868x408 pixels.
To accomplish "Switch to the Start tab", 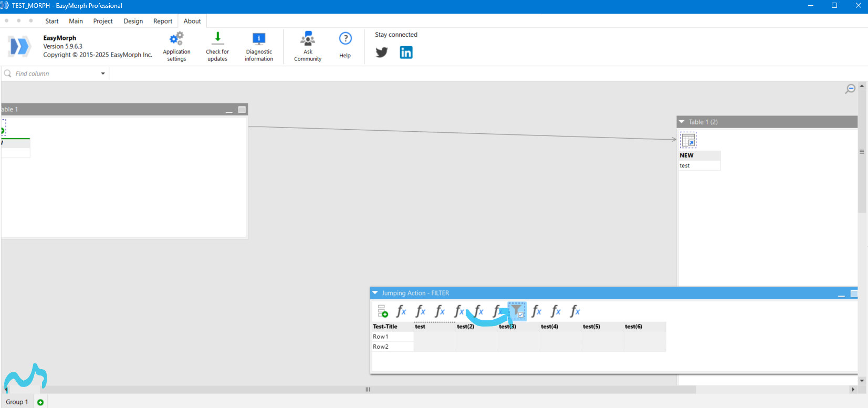I will tap(52, 21).
